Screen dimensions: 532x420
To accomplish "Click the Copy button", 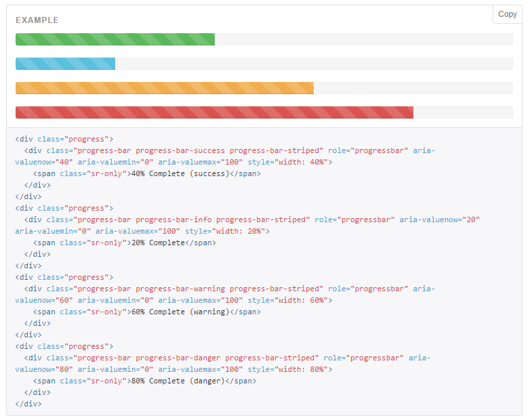I will (507, 14).
